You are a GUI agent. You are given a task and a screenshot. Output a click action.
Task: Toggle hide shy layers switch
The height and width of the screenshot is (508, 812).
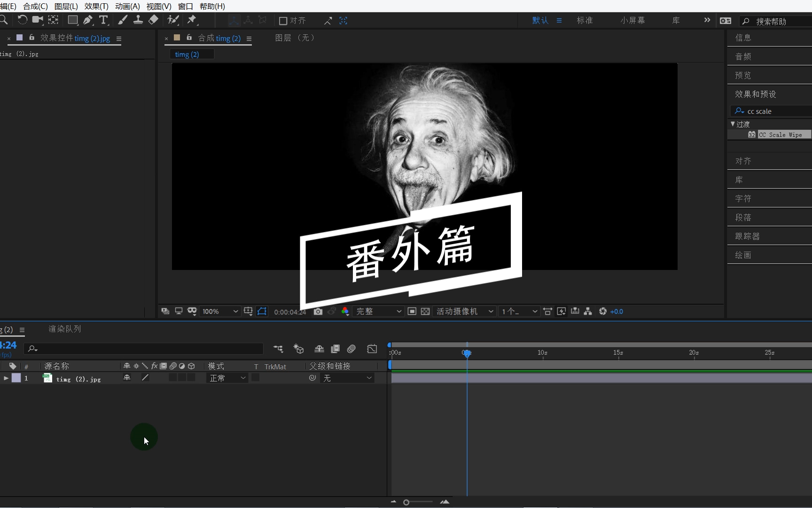click(x=319, y=349)
